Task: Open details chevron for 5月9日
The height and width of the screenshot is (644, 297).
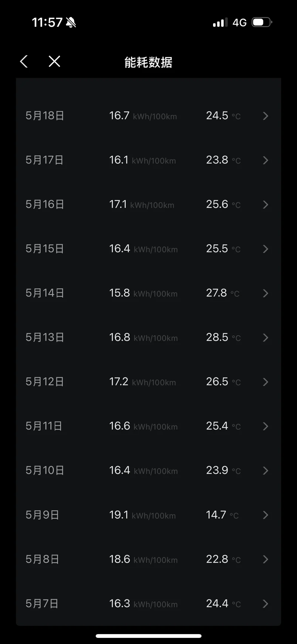Action: tap(265, 515)
